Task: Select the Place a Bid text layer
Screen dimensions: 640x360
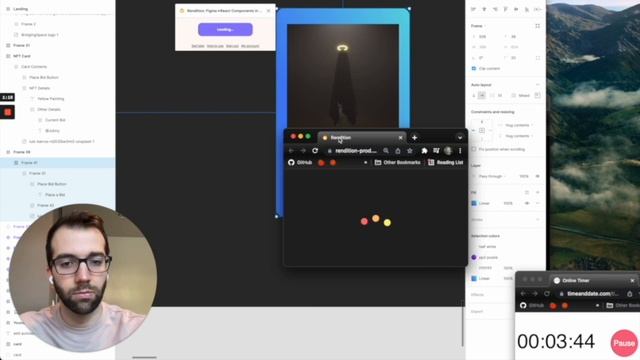Action: point(55,195)
